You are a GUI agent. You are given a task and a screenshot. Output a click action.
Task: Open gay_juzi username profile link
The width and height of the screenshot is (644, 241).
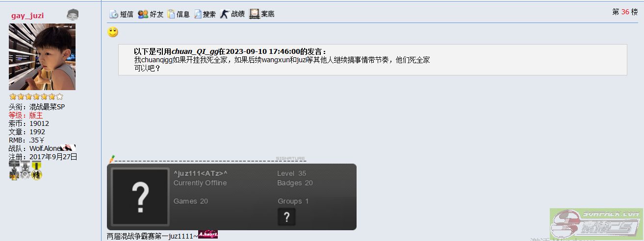tap(27, 16)
